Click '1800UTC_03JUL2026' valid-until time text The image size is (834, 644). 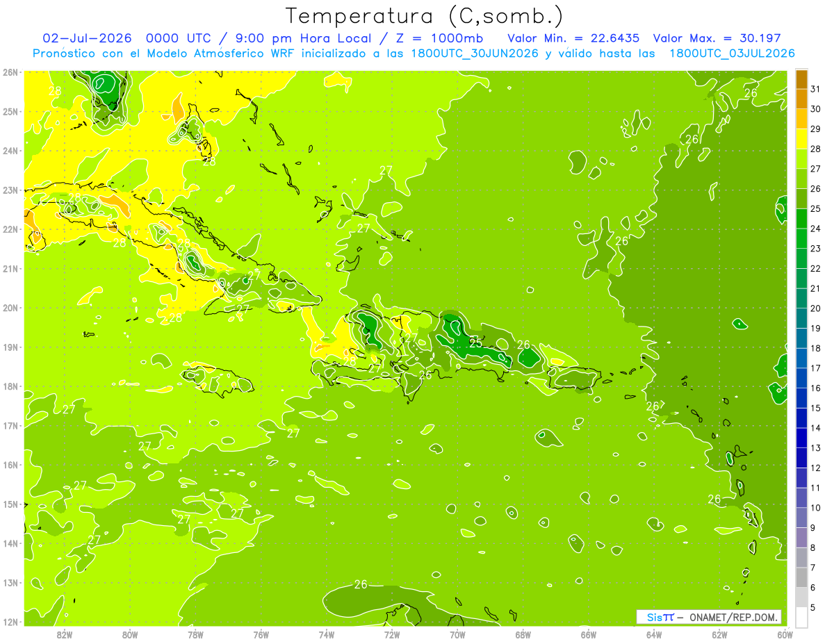pyautogui.click(x=732, y=53)
